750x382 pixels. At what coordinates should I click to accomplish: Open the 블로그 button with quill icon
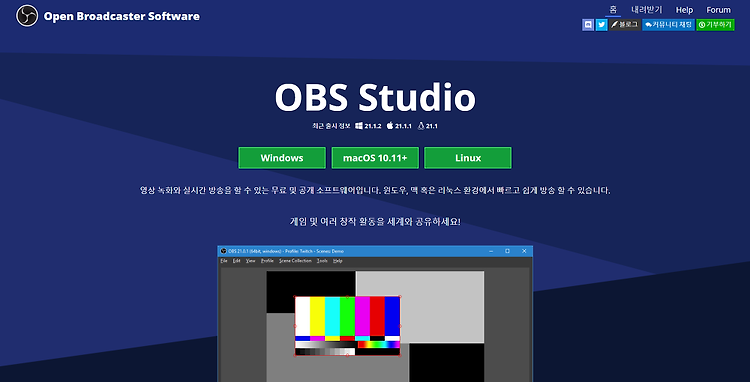[625, 25]
